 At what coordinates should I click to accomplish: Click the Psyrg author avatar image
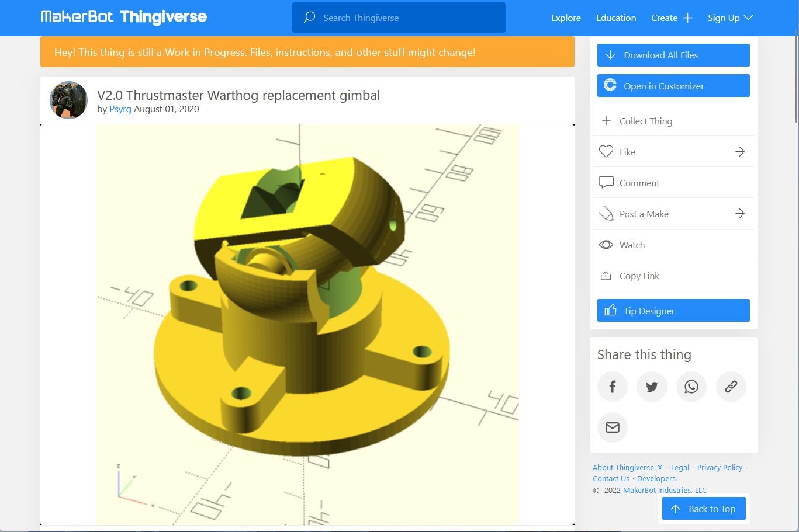pyautogui.click(x=68, y=100)
